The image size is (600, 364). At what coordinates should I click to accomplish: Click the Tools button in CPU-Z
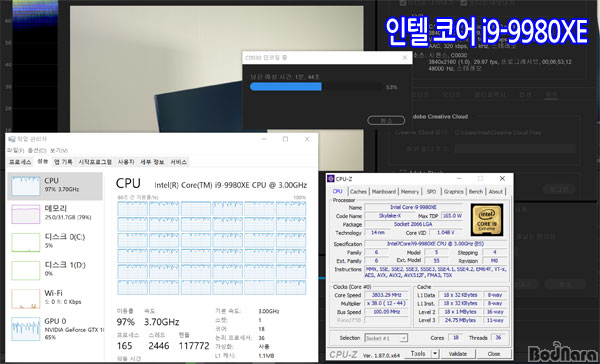pos(418,354)
